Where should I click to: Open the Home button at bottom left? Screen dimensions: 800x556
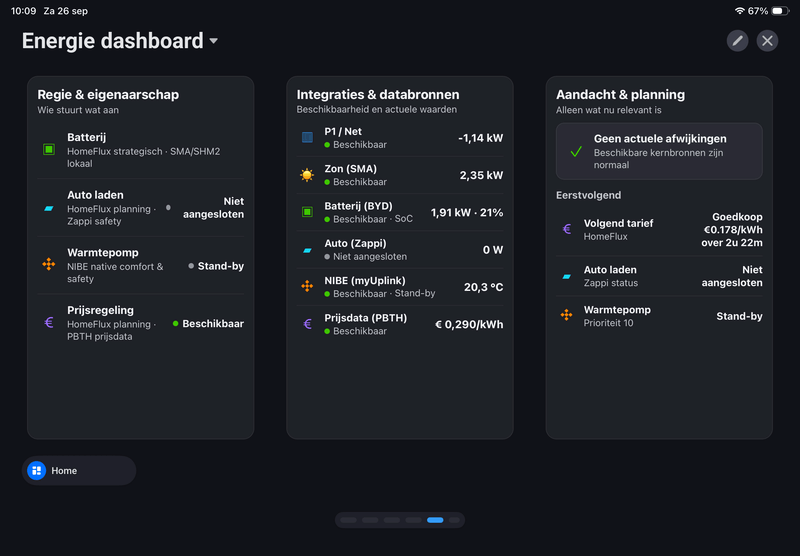click(79, 470)
